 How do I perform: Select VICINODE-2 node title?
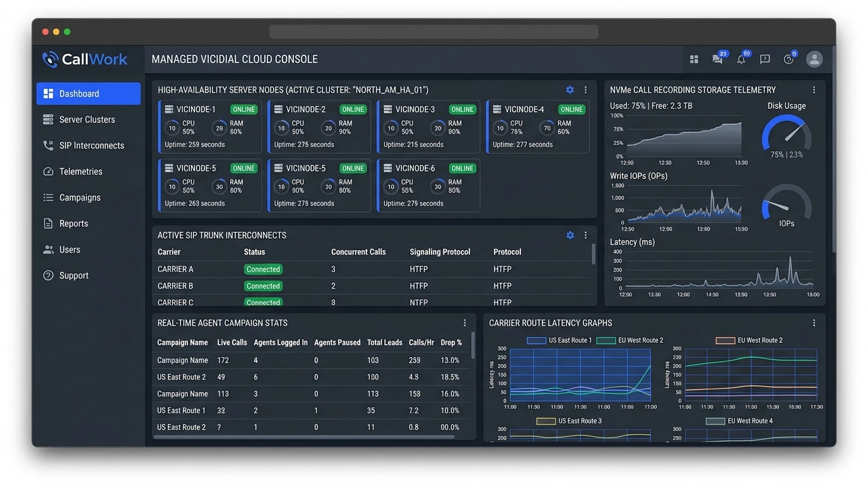(306, 110)
